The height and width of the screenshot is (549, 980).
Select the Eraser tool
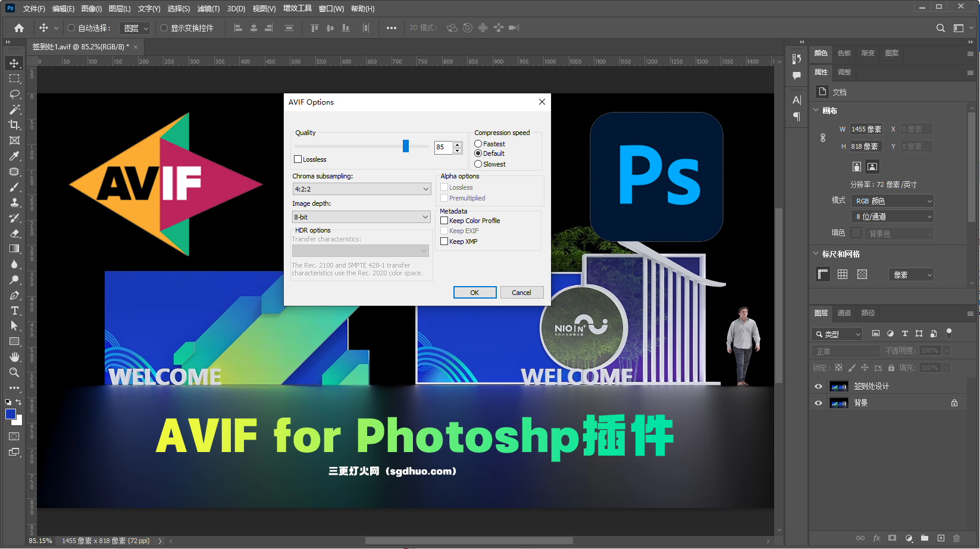[14, 233]
